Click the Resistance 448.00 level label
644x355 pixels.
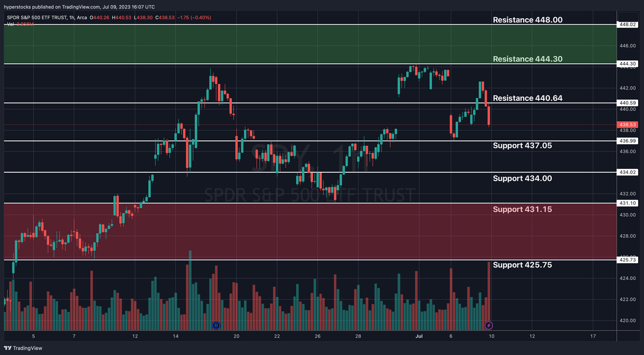pyautogui.click(x=529, y=20)
